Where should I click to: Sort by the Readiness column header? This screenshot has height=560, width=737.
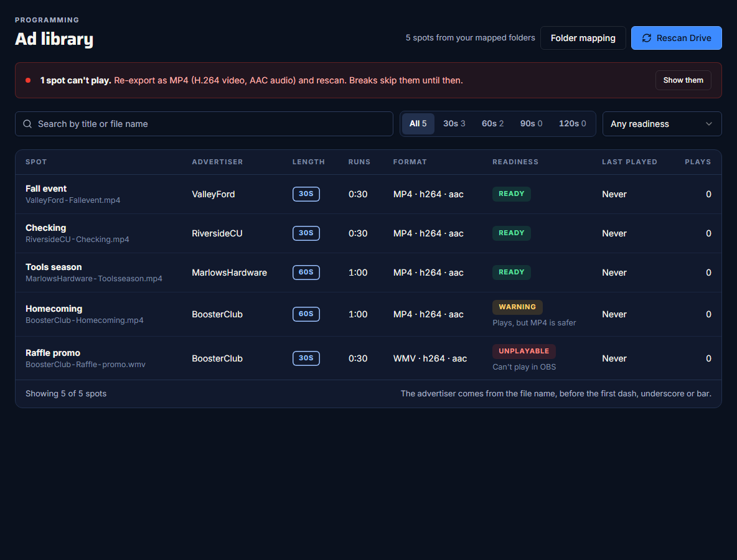click(x=515, y=162)
